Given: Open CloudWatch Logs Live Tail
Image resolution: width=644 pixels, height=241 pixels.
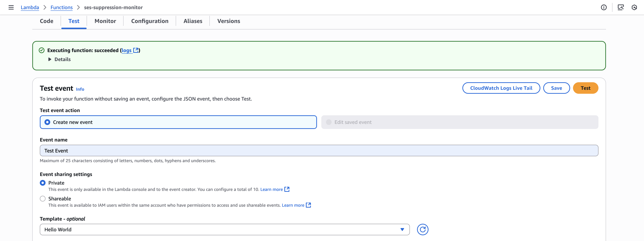Looking at the screenshot, I should (501, 88).
